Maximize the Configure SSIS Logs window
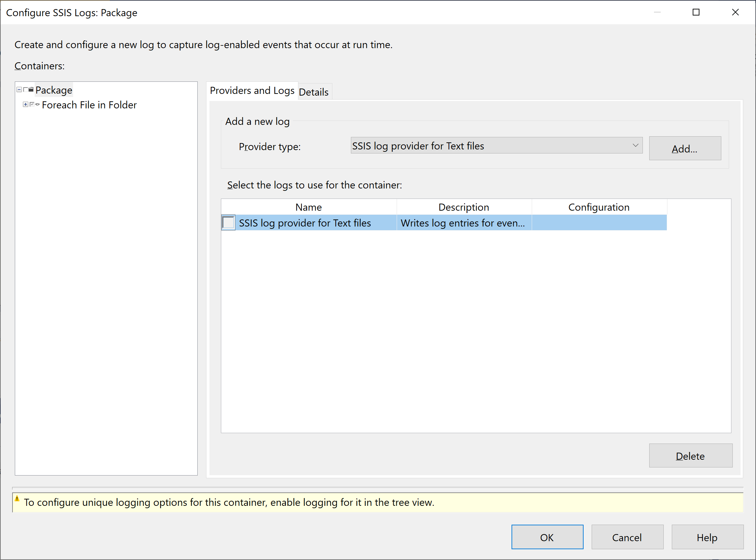The height and width of the screenshot is (560, 756). [696, 12]
